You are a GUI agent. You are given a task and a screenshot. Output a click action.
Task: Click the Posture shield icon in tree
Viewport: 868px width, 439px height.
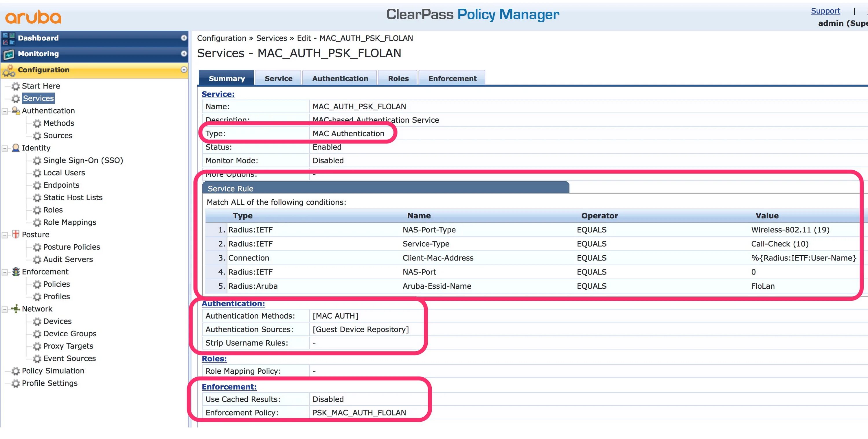tap(16, 235)
